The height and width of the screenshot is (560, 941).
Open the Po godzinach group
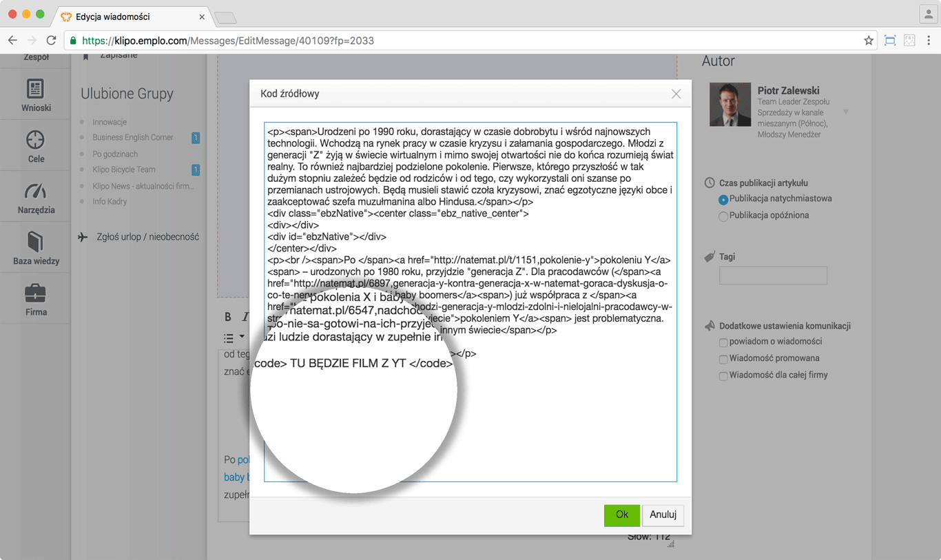[115, 154]
